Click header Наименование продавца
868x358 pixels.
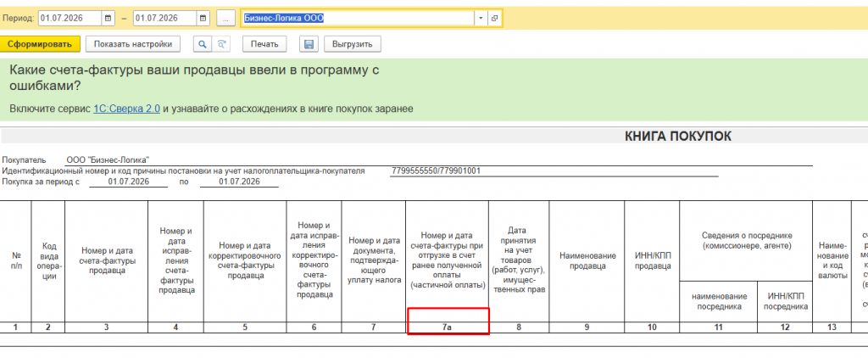[x=587, y=261]
